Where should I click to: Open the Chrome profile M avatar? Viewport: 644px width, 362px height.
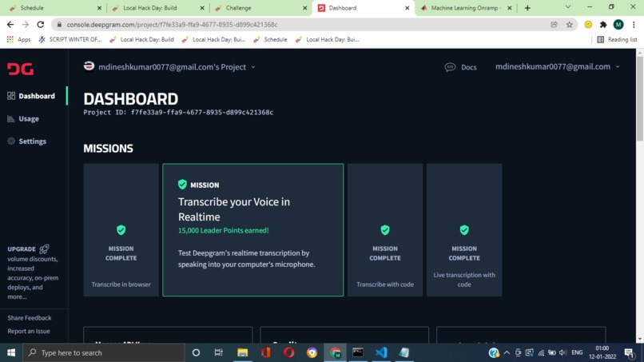618,25
